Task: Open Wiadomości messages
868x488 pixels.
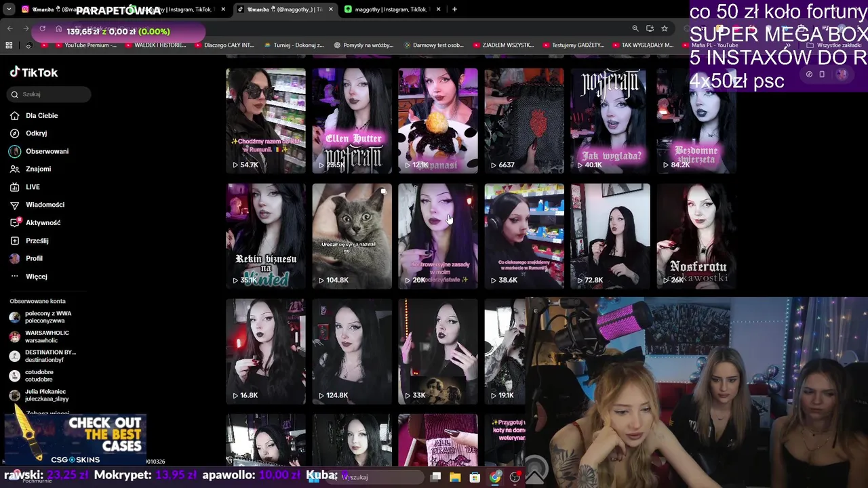Action: (45, 205)
